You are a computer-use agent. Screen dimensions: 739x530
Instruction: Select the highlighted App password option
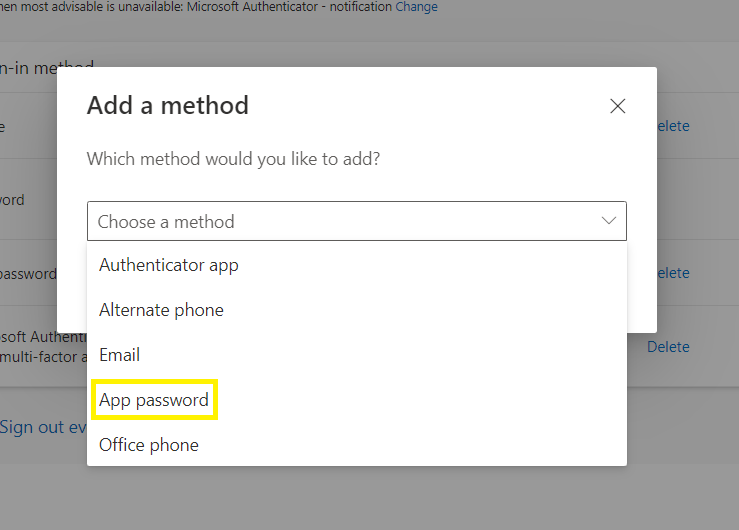coord(154,400)
